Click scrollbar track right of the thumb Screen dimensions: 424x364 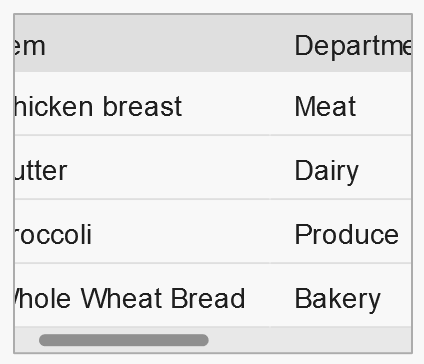(x=310, y=340)
